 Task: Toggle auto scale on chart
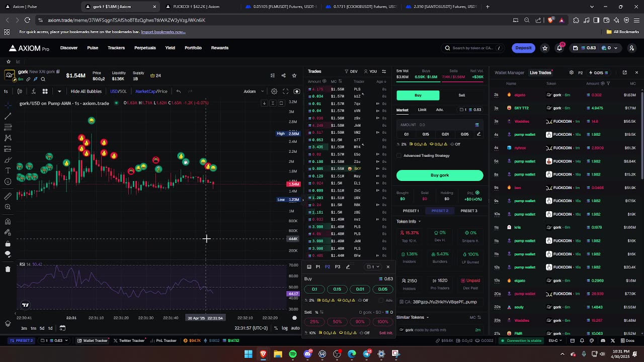pos(295,328)
